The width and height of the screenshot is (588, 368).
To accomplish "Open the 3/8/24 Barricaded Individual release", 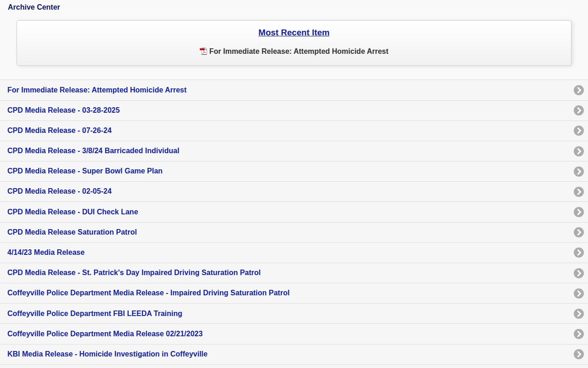I will (294, 151).
